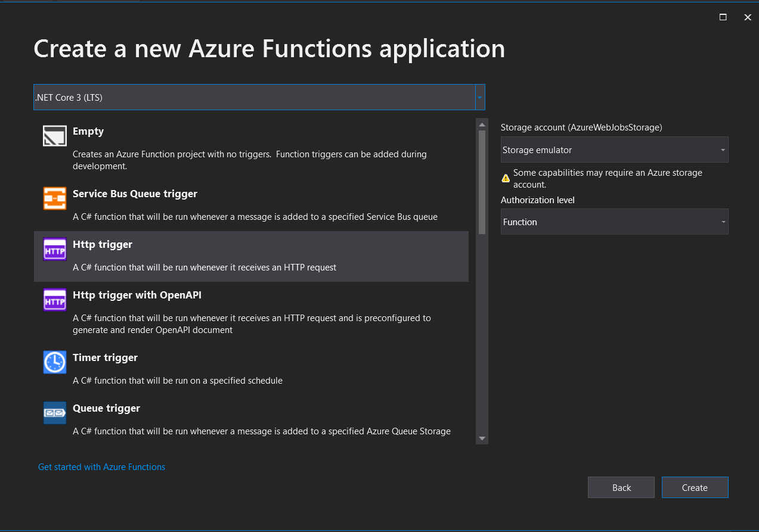Viewport: 759px width, 532px height.
Task: Select the Timer trigger template entry
Action: (250, 368)
